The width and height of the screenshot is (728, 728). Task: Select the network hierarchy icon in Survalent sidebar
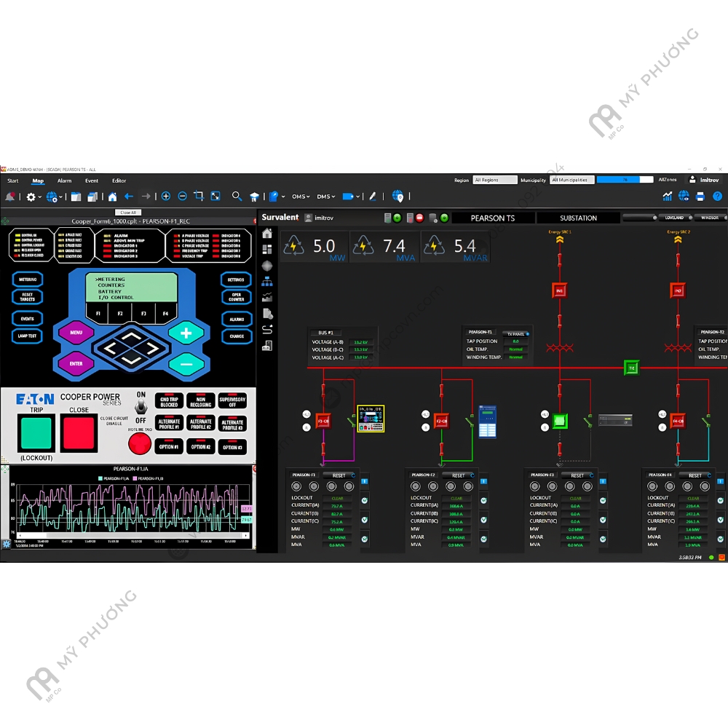click(x=267, y=281)
